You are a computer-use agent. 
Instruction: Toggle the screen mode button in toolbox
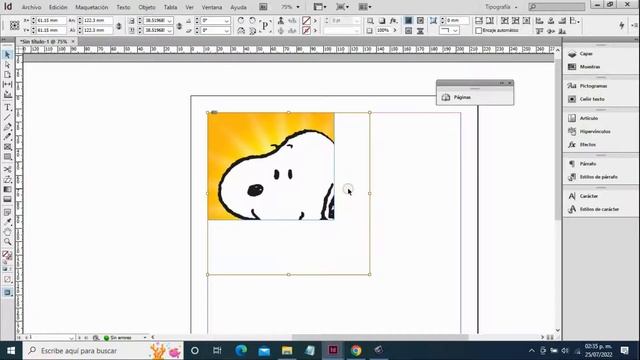click(7, 293)
